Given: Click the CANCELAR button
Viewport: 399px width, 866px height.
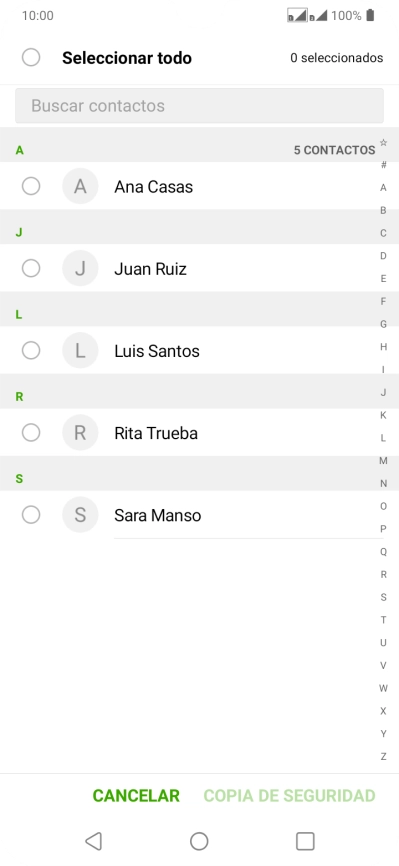Looking at the screenshot, I should point(136,796).
